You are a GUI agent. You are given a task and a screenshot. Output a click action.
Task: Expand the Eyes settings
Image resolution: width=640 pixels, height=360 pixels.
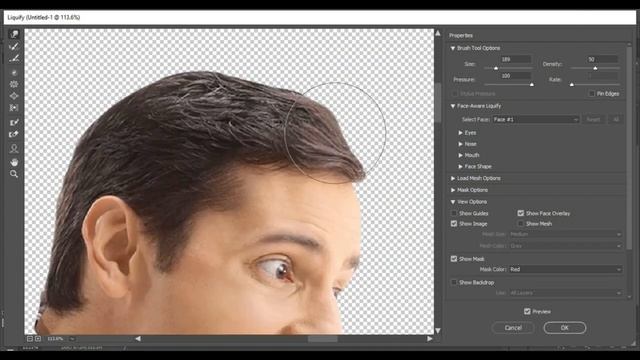460,133
